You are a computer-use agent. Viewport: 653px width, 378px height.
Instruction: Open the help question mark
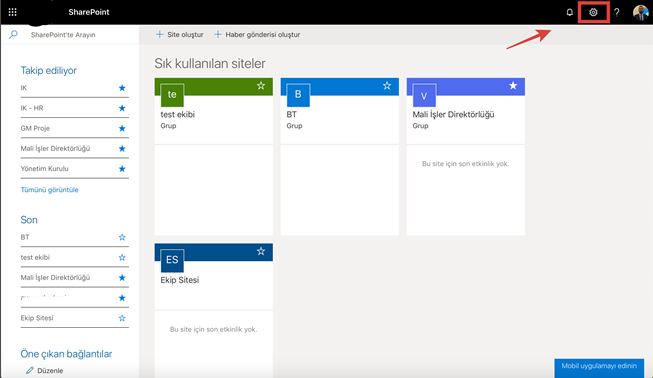[617, 12]
